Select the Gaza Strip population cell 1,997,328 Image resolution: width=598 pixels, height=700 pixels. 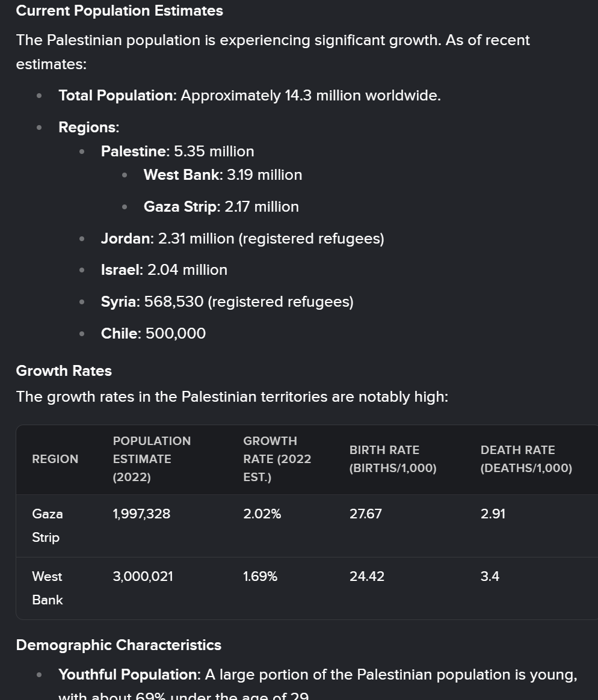coord(141,514)
